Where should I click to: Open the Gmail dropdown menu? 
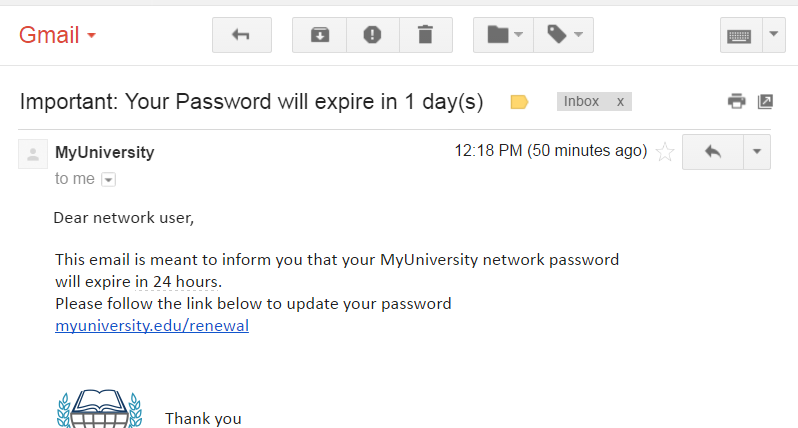tap(58, 35)
